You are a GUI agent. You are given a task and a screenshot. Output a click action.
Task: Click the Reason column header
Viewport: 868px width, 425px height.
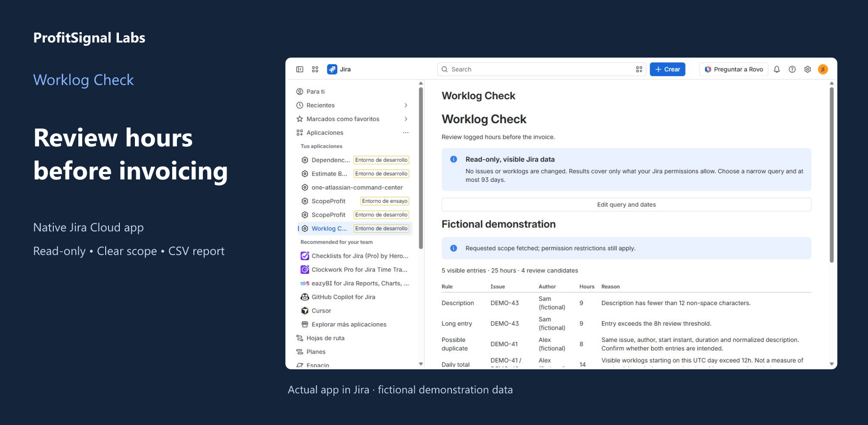click(610, 287)
